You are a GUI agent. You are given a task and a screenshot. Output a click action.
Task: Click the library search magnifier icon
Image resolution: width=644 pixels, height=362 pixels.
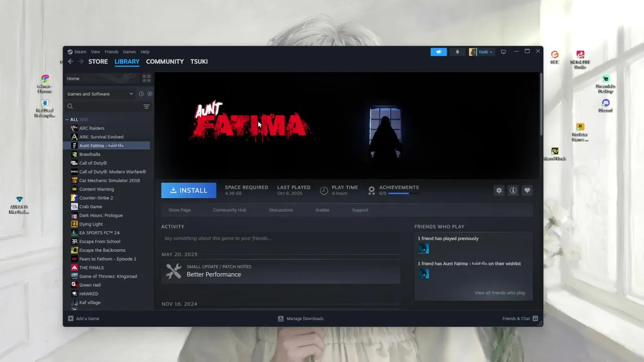[70, 107]
